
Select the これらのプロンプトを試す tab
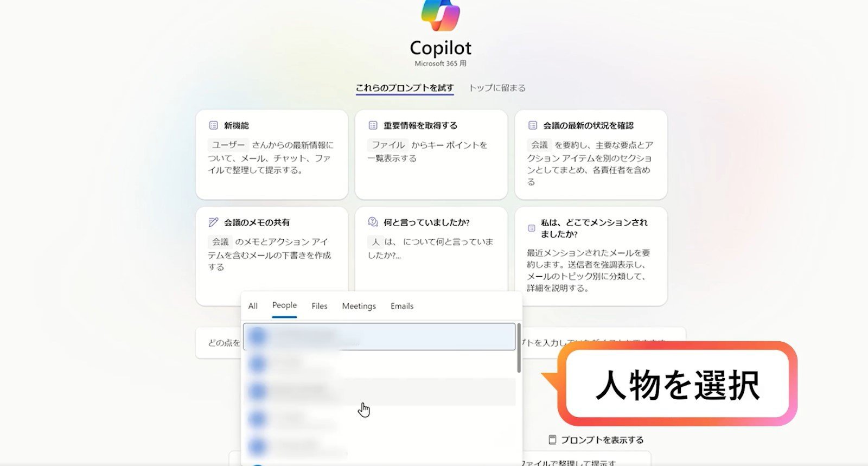(x=405, y=88)
